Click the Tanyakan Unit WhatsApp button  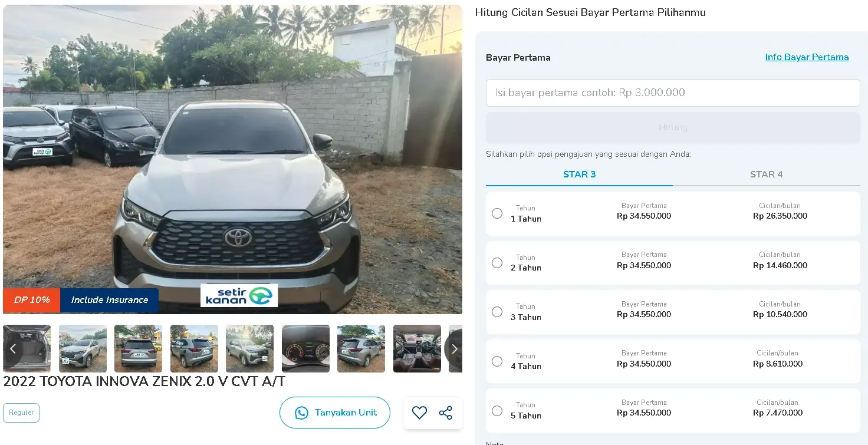tap(335, 413)
